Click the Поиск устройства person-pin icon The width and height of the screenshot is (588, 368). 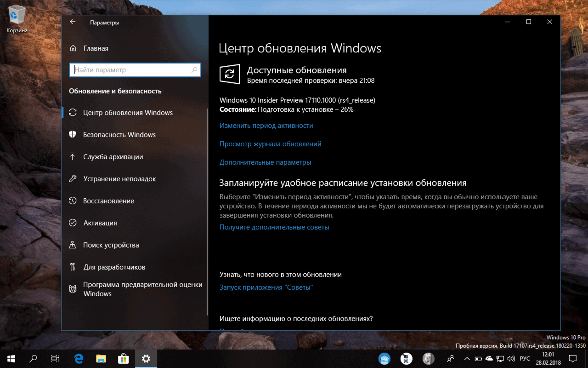coord(73,245)
